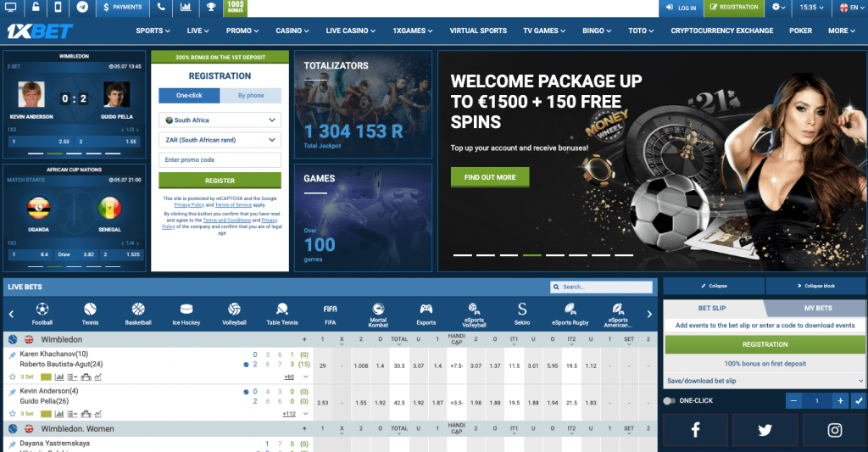Toggle the ONE-CLICK bet switch

[x=670, y=400]
